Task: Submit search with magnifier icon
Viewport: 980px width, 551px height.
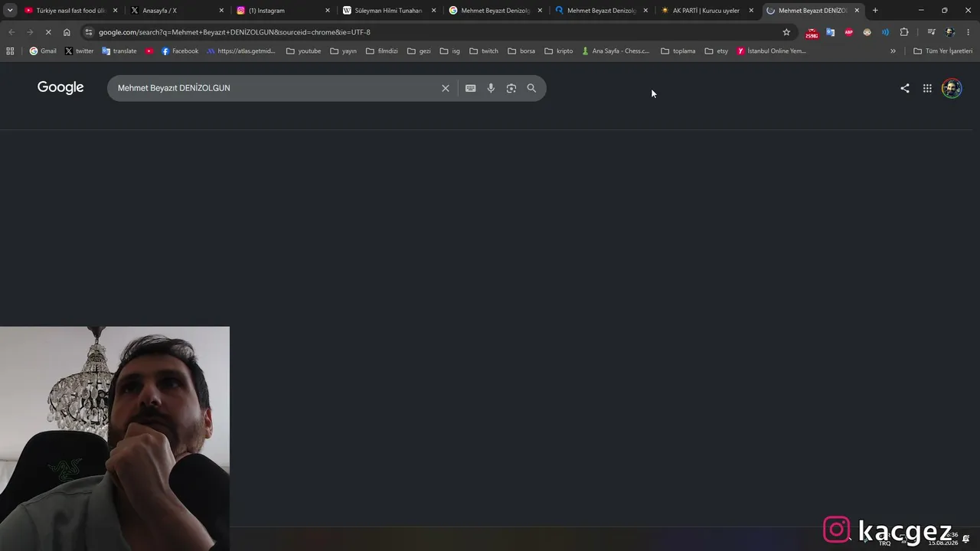Action: pyautogui.click(x=531, y=88)
